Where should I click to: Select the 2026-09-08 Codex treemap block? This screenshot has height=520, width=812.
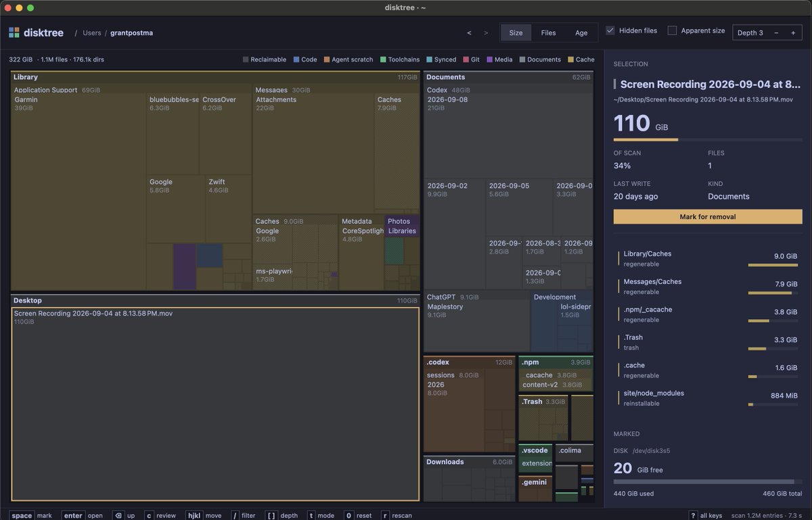click(x=508, y=136)
